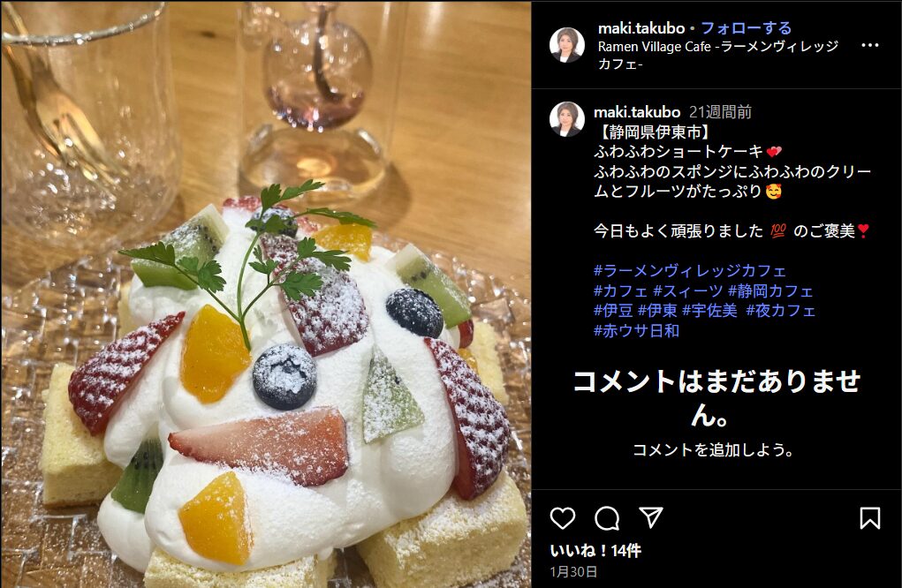This screenshot has height=588, width=902.
Task: Open maki.takubo username in caption
Action: 637,111
